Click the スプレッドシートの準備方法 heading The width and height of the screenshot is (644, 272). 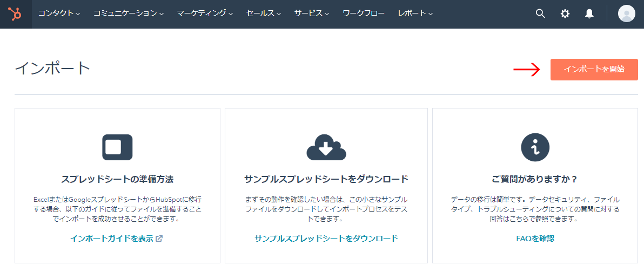click(117, 179)
